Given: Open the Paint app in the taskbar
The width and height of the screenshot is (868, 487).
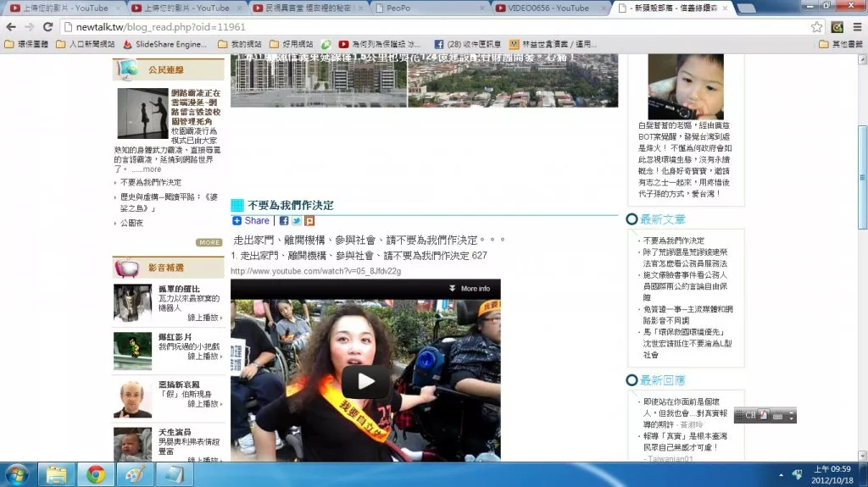Looking at the screenshot, I should point(135,475).
